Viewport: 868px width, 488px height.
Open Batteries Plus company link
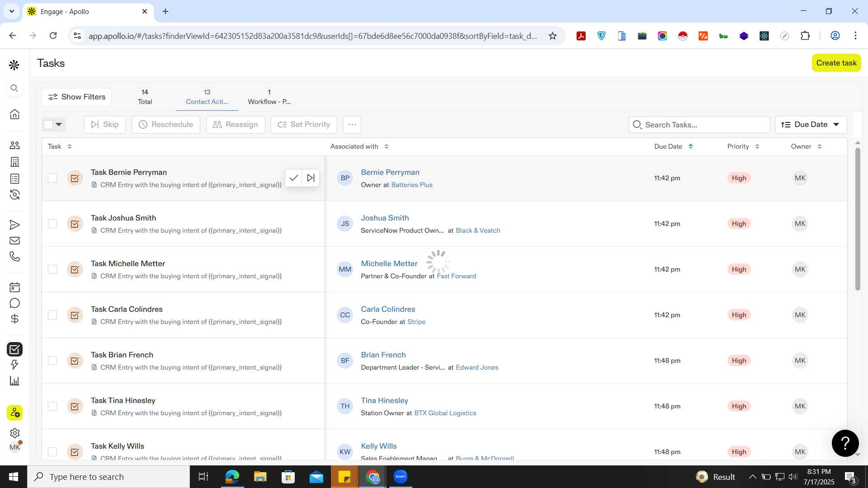(x=412, y=185)
